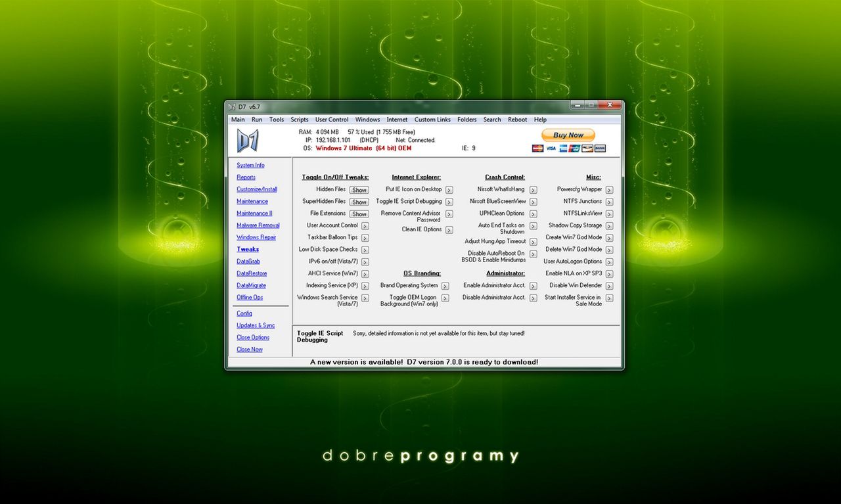Click arrow button for Low Disk Space Checks
This screenshot has height=504, width=841.
tap(365, 250)
